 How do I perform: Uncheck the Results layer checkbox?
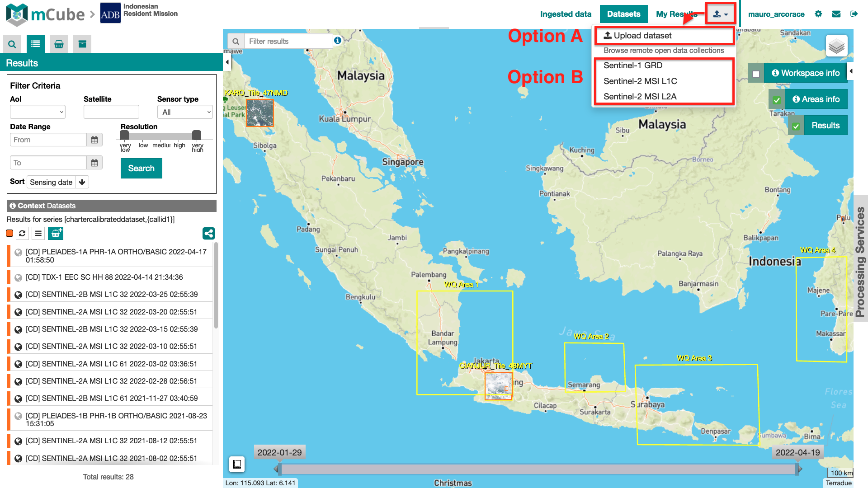point(796,126)
